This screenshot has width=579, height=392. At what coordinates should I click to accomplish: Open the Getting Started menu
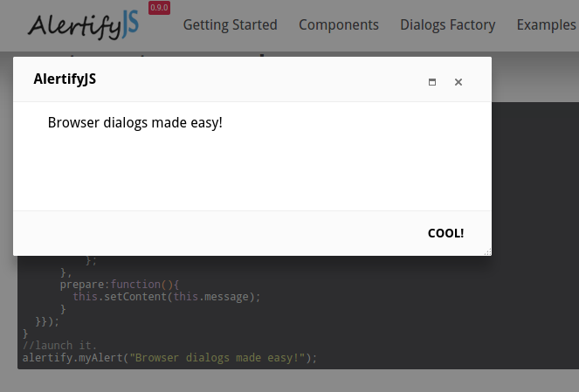click(230, 25)
